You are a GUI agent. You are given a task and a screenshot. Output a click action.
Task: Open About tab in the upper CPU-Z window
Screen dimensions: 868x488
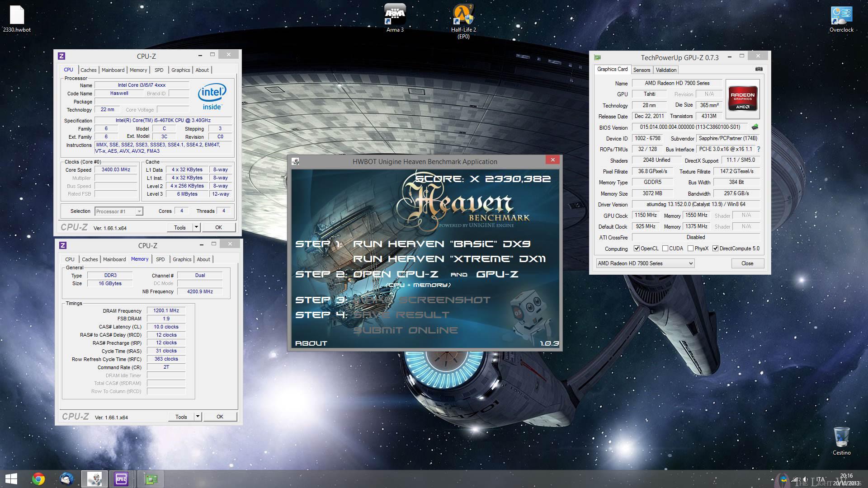click(x=202, y=70)
